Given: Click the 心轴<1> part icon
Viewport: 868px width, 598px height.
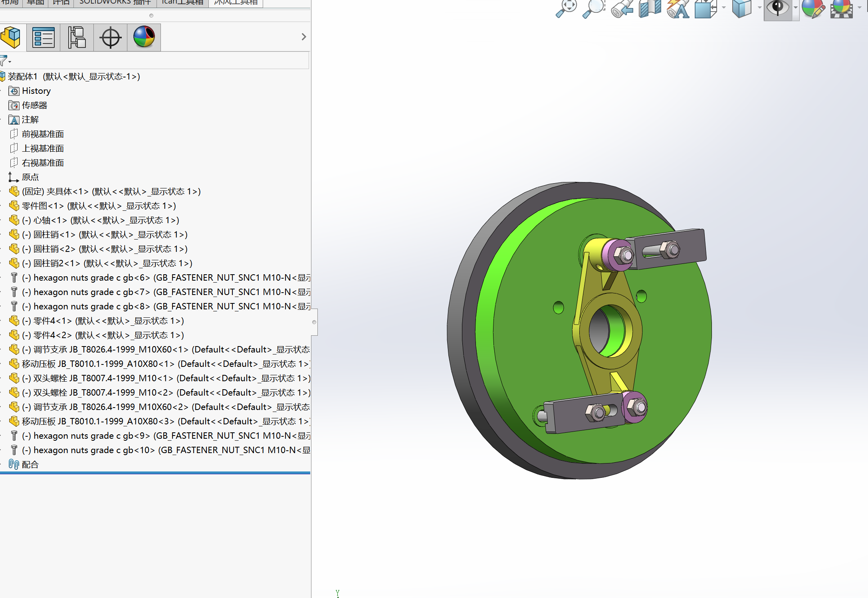Looking at the screenshot, I should [14, 220].
